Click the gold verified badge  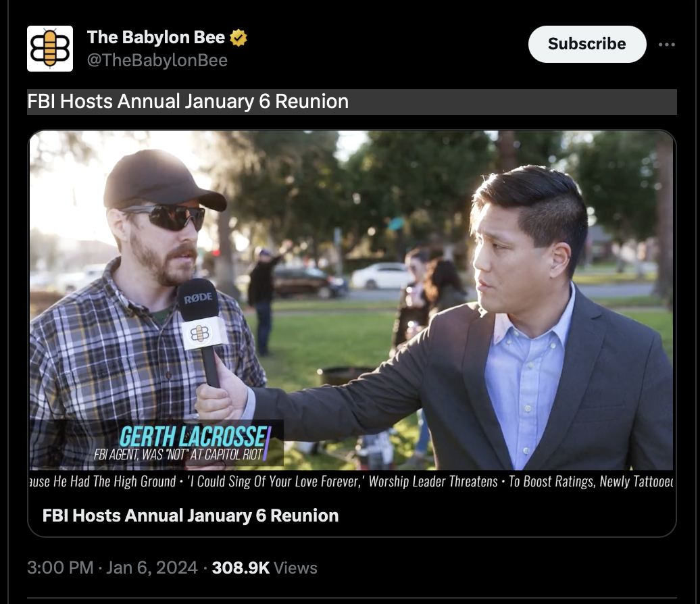pos(239,38)
